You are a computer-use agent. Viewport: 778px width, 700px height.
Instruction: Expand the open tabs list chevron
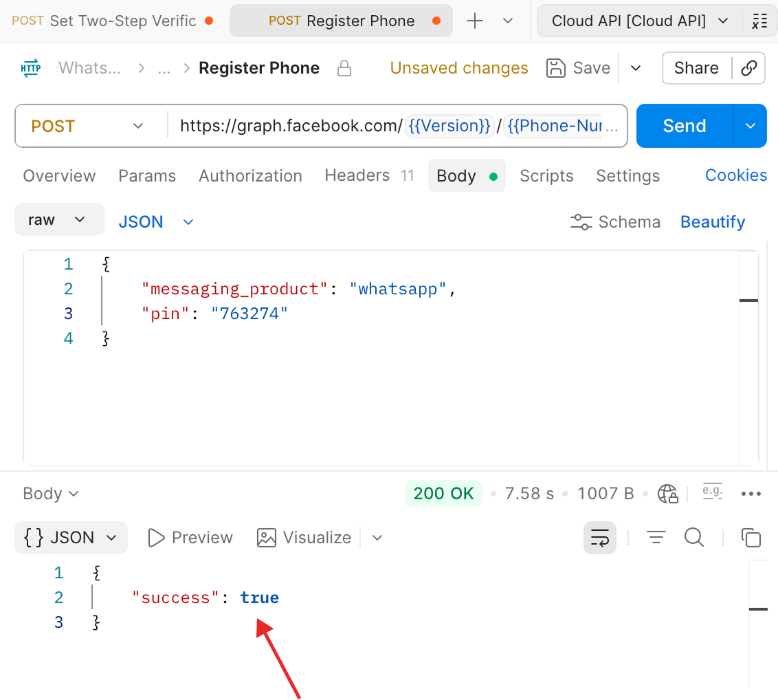coord(508,21)
